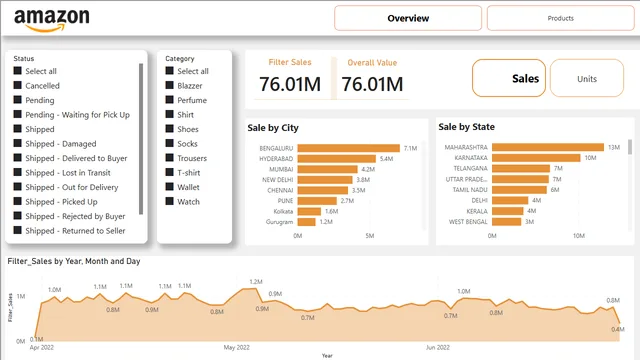Click the Status slicer header
The width and height of the screenshot is (640, 360).
pyautogui.click(x=24, y=58)
